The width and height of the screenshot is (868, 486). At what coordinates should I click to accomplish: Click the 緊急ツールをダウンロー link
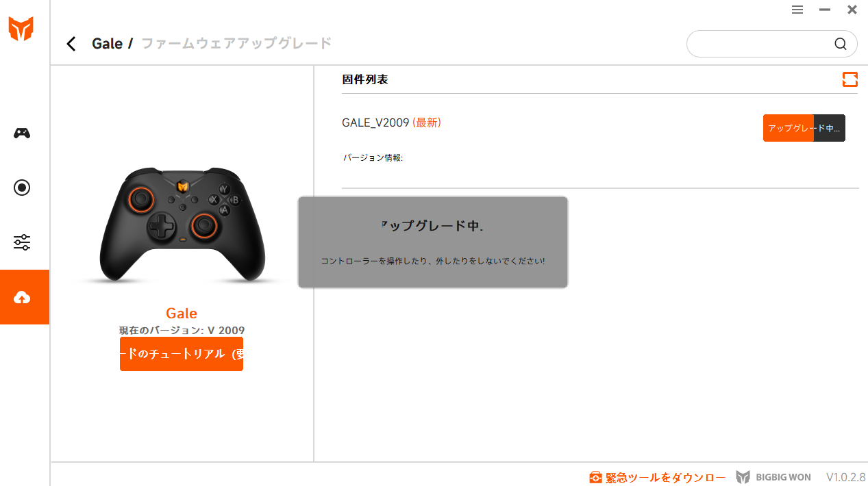click(665, 477)
